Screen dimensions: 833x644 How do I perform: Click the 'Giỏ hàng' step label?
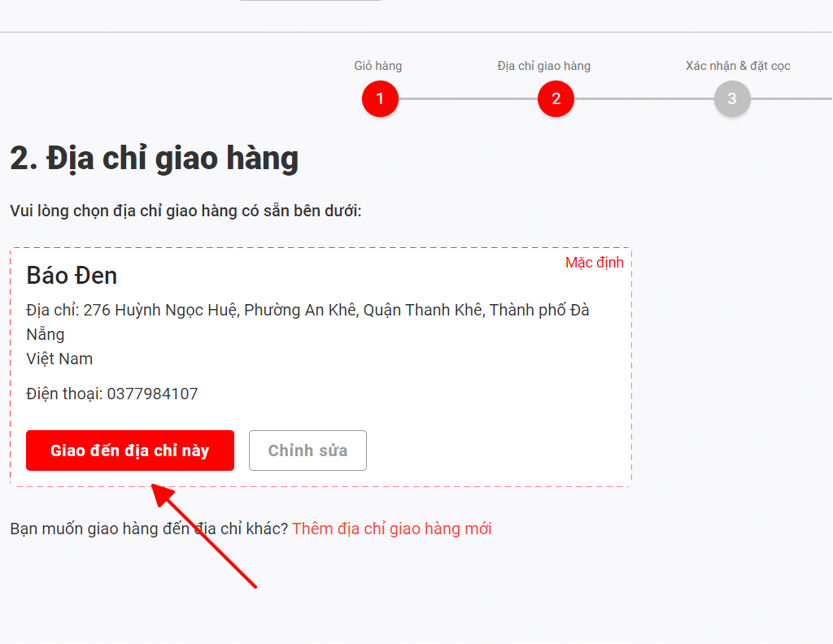[377, 66]
